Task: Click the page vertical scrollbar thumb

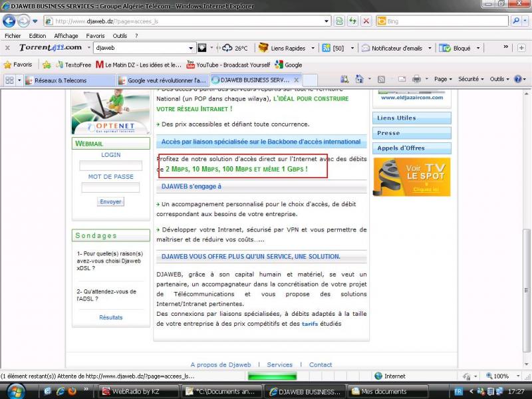Action: pyautogui.click(x=526, y=291)
